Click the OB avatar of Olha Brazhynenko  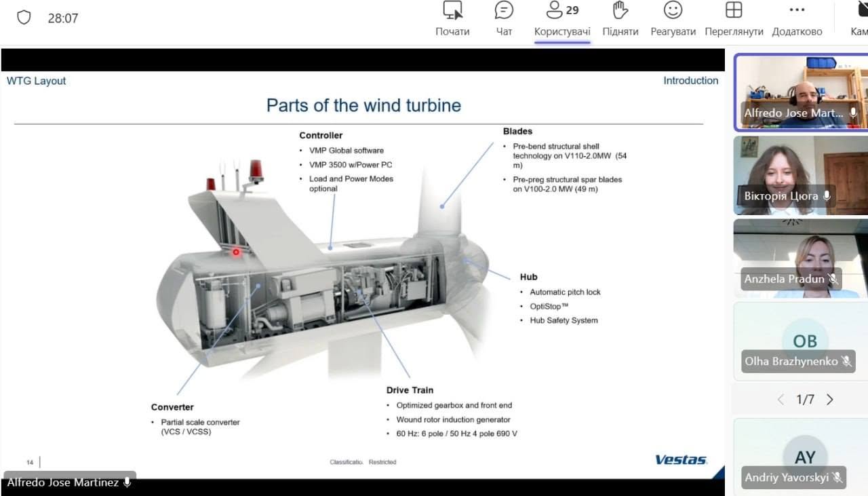click(x=805, y=341)
